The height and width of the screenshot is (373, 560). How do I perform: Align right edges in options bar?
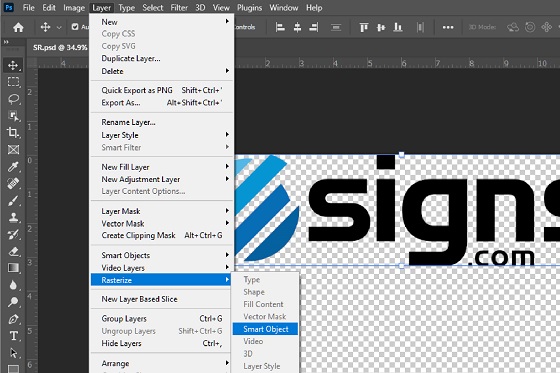point(314,27)
